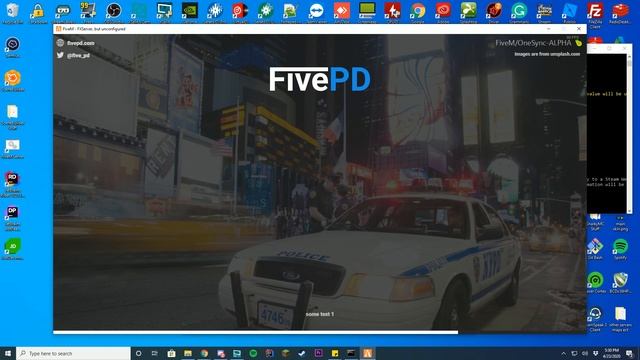Click the console window scrollbar
The width and height of the screenshot is (640, 360).
(x=630, y=133)
